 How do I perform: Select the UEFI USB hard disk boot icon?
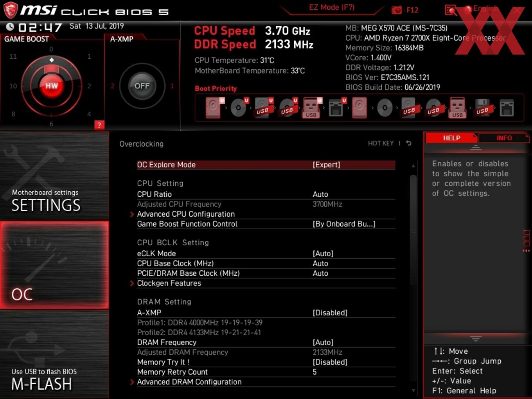(x=263, y=108)
